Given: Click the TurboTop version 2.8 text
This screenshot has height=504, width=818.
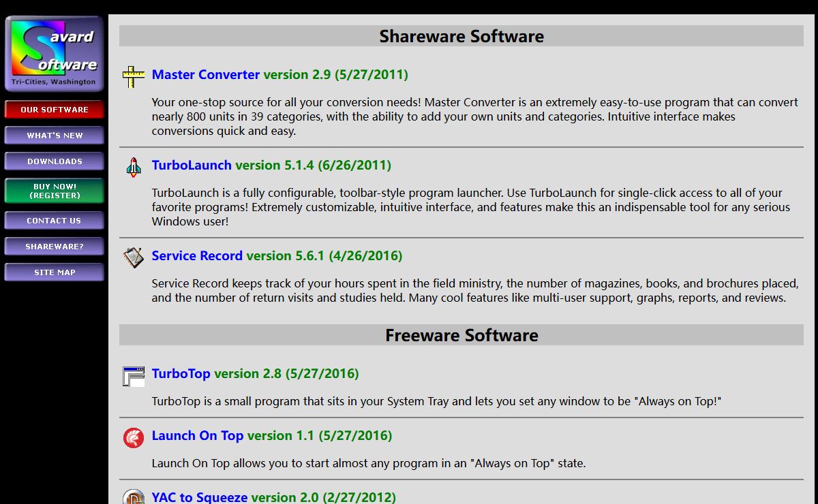Looking at the screenshot, I should tap(286, 374).
